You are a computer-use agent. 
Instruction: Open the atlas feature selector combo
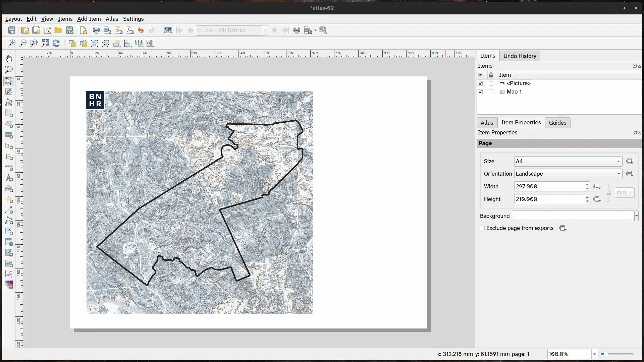265,30
